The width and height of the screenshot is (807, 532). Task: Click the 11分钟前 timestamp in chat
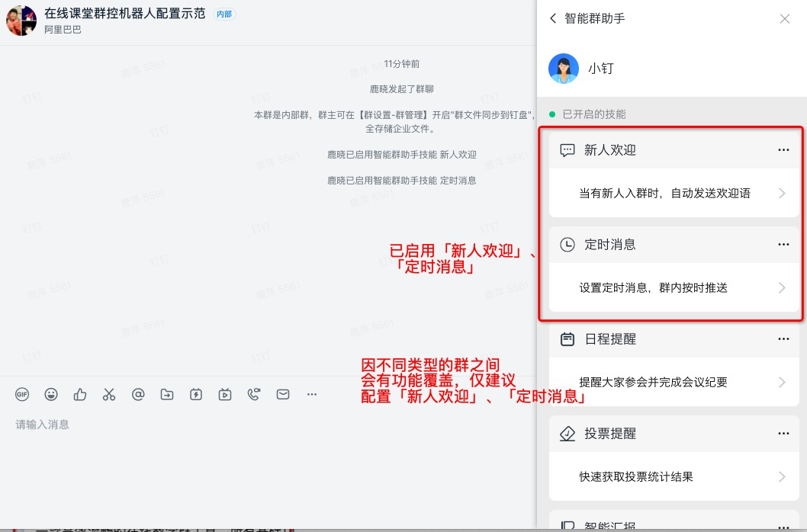coord(402,64)
